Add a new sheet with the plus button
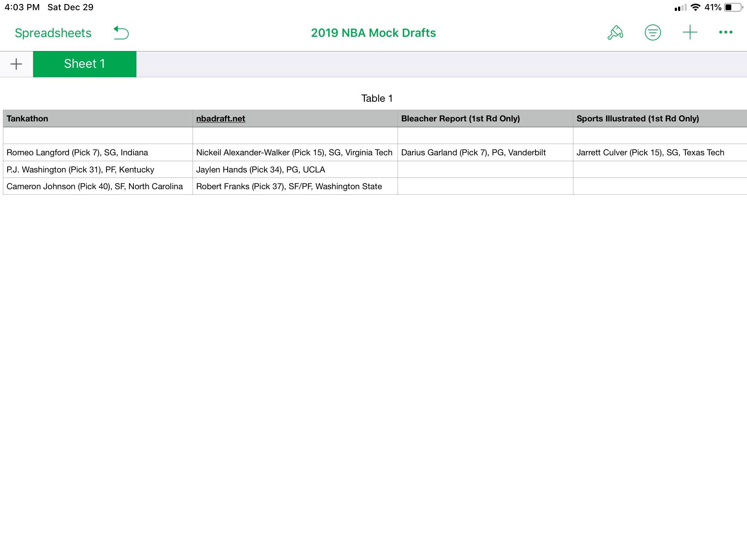Image resolution: width=747 pixels, height=560 pixels. [16, 64]
